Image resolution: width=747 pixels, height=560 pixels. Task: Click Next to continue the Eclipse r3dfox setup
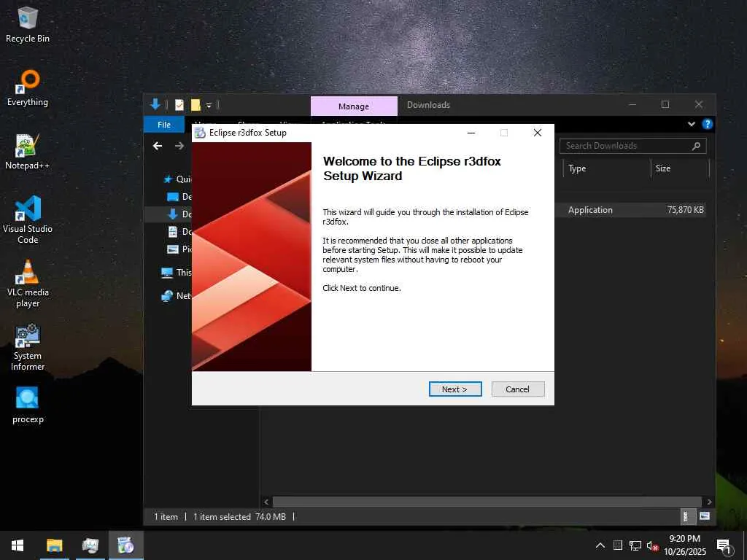pyautogui.click(x=455, y=389)
